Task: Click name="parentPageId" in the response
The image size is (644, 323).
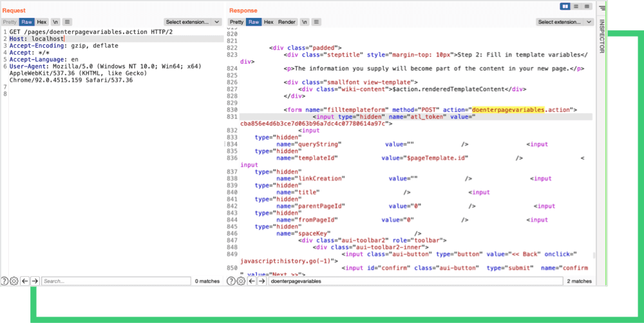Action: pyautogui.click(x=310, y=206)
